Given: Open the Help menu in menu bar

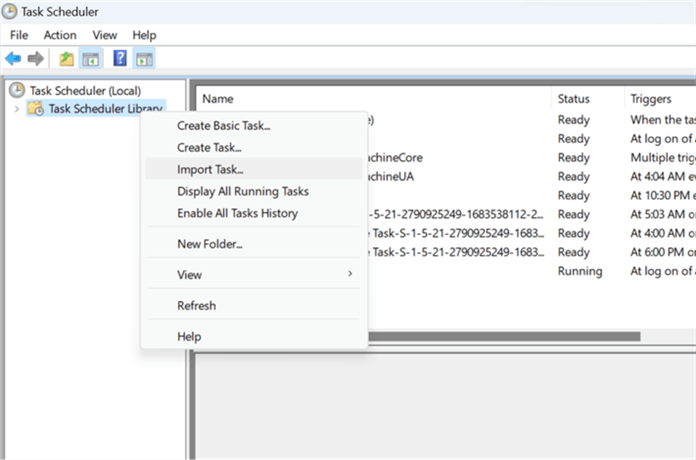Looking at the screenshot, I should click(x=145, y=35).
